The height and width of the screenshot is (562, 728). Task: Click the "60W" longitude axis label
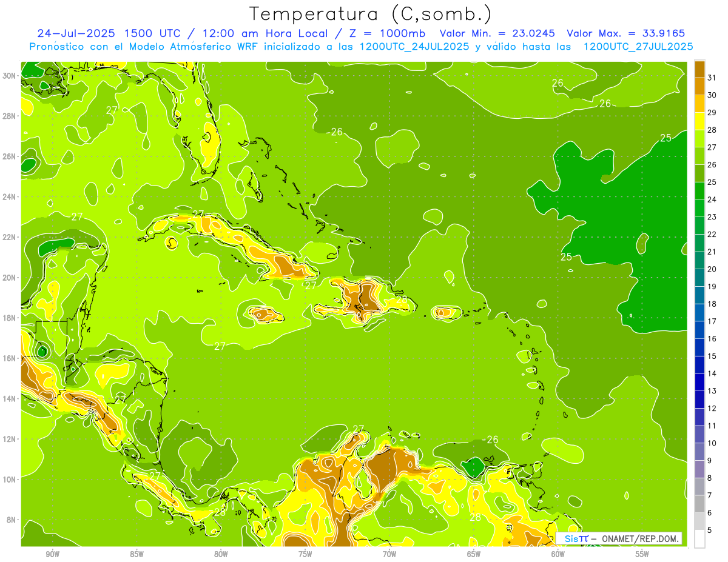click(558, 554)
